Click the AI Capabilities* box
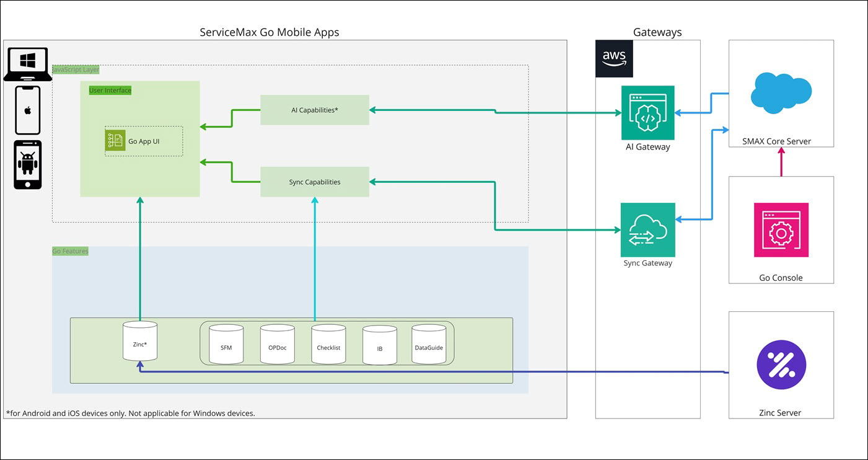868x460 pixels. pyautogui.click(x=315, y=110)
